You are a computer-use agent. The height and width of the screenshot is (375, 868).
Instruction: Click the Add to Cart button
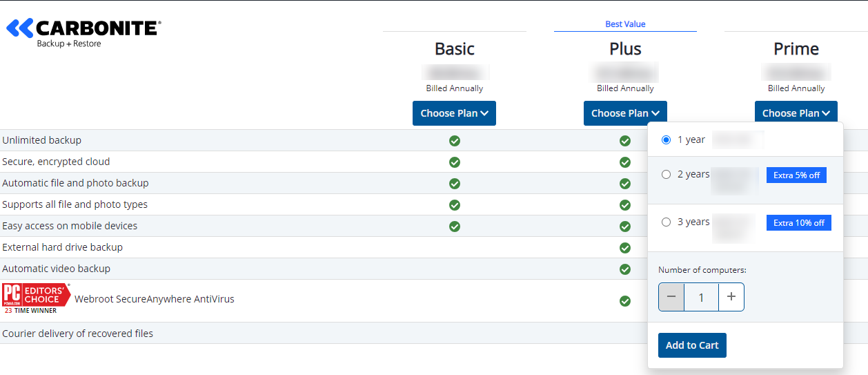pos(692,345)
